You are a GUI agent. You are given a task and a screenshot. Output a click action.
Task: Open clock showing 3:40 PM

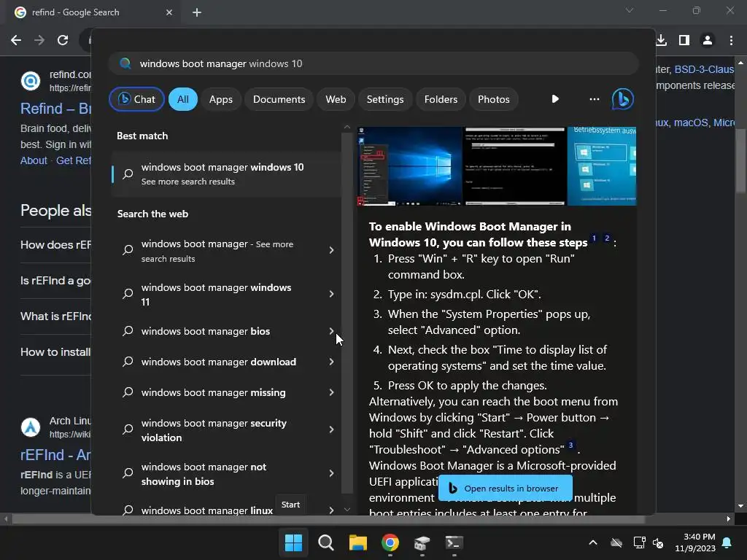[x=695, y=542]
